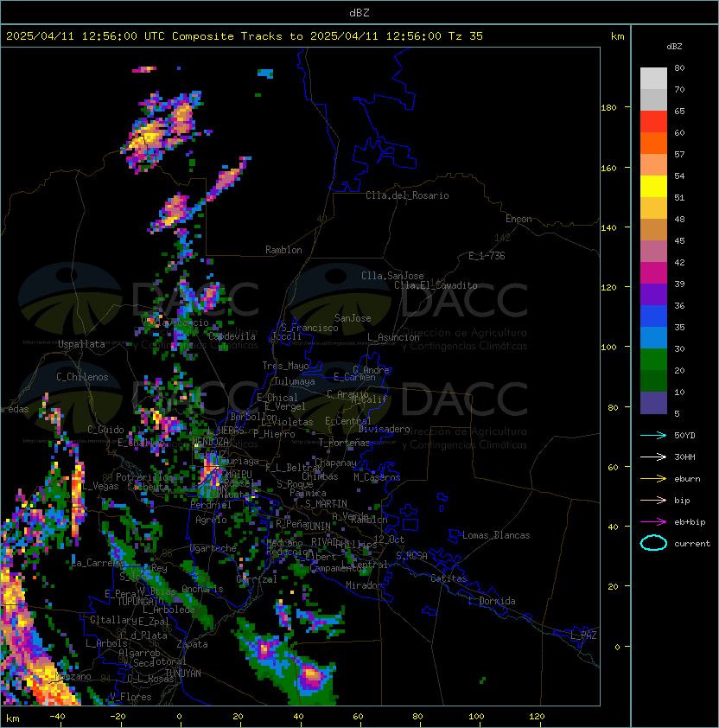Click the 'Ugarteche' map label
Screen dimensions: 719x728
[x=213, y=548]
